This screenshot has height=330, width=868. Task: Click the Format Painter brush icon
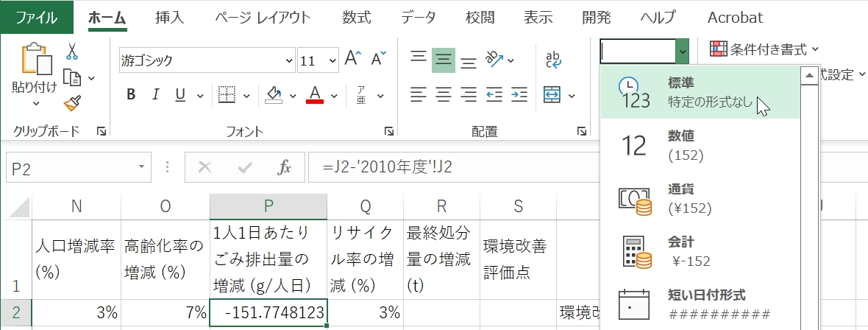coord(72,104)
